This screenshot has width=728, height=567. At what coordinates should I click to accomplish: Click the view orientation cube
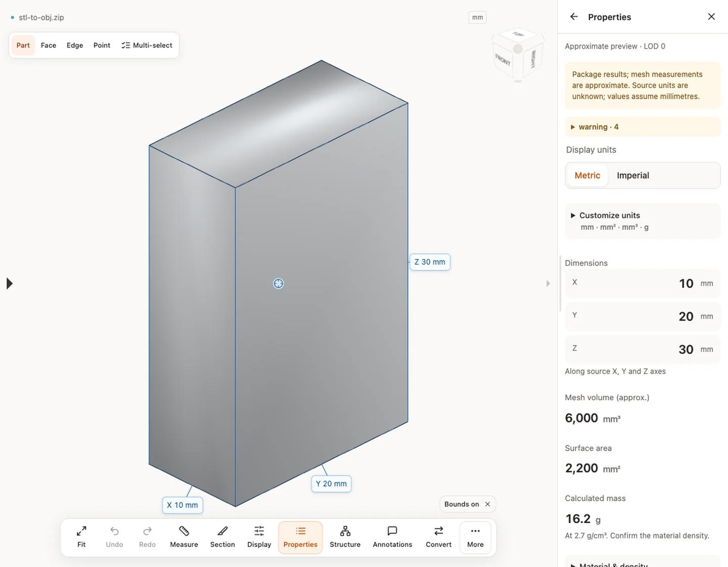click(518, 56)
